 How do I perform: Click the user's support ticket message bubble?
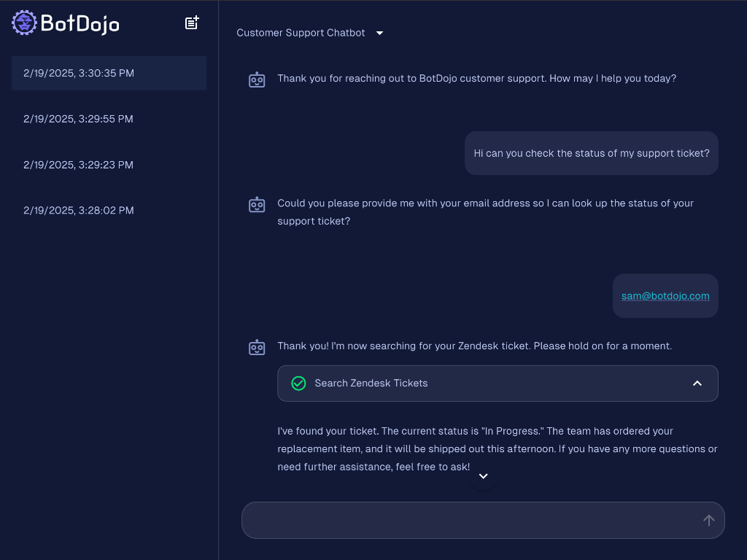point(592,153)
